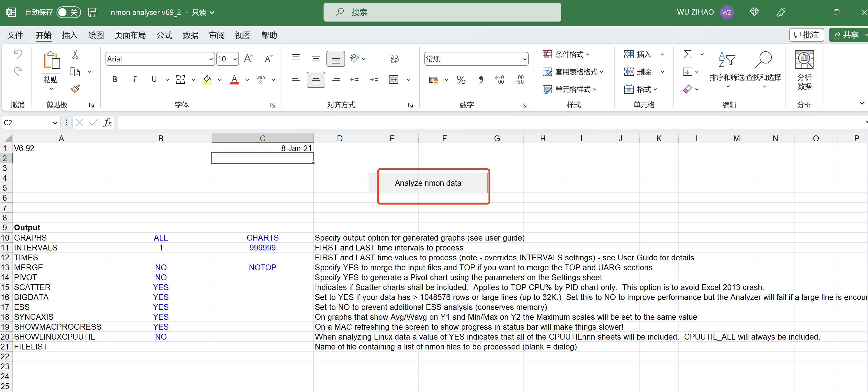Click the insert function fx icon
Viewport: 868px width, 392px height.
pyautogui.click(x=108, y=122)
